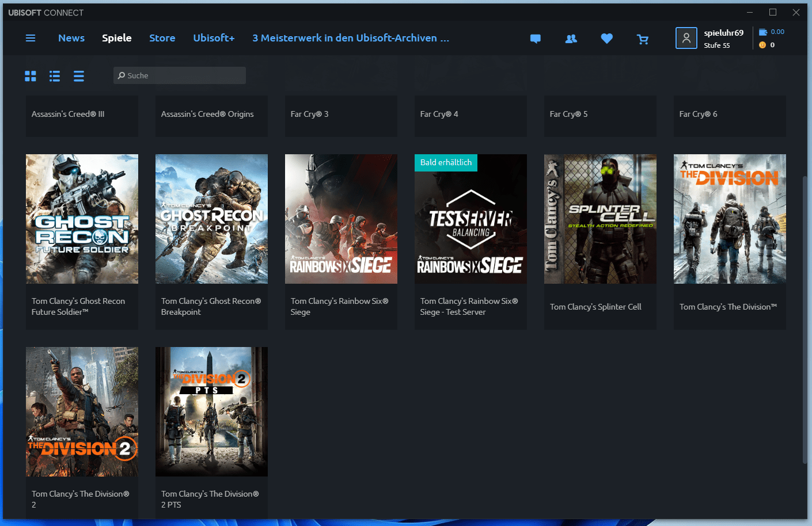Select the Far Cry 3 tile

pos(341,116)
